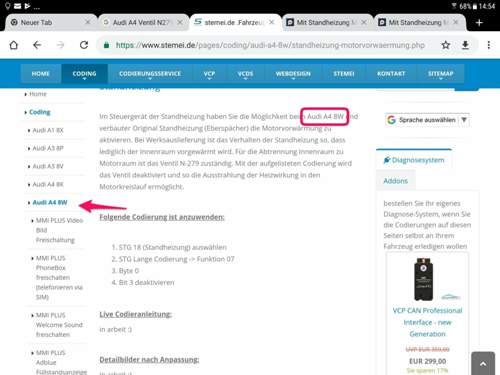Go back with the back arrow
Image resolution: width=500 pixels, height=375 pixels.
coord(37,45)
